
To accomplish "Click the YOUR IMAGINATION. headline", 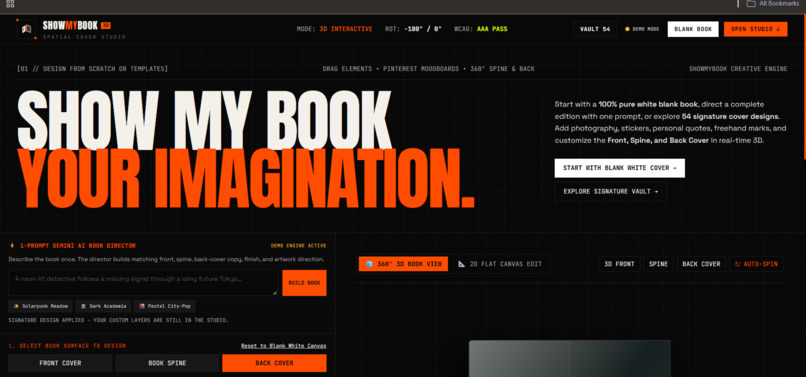I will point(246,178).
